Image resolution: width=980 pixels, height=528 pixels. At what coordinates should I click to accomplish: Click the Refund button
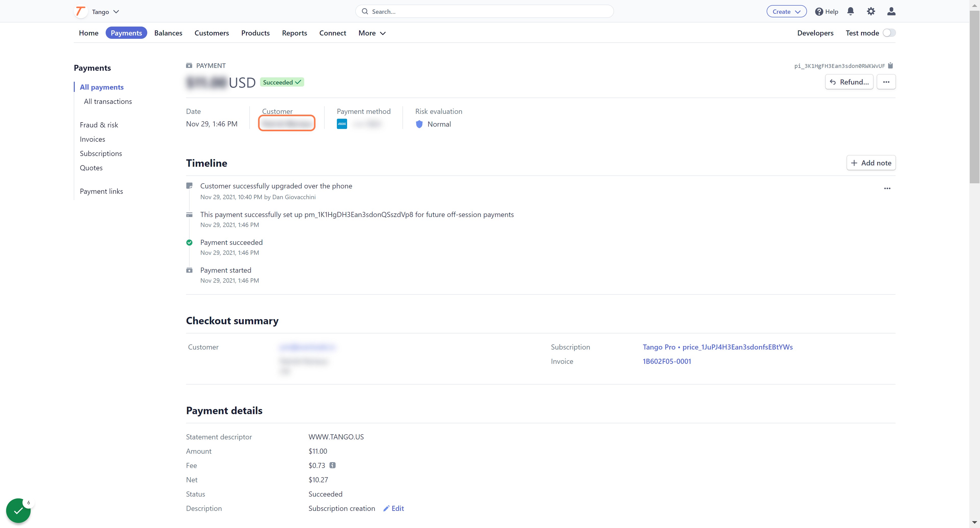click(849, 82)
